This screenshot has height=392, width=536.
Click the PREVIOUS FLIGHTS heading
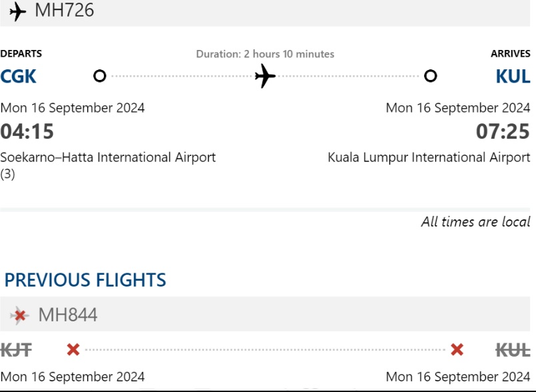pyautogui.click(x=85, y=280)
